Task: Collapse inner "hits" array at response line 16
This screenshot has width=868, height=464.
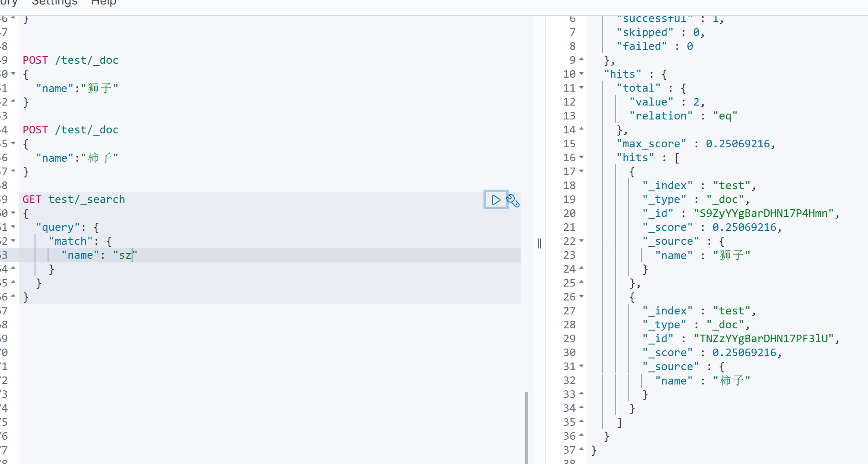Action: (582, 157)
